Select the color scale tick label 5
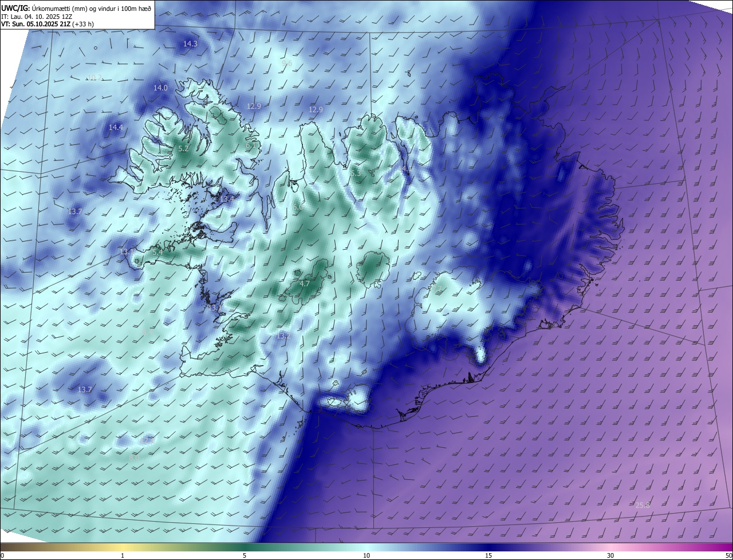733x560 pixels. 245,555
